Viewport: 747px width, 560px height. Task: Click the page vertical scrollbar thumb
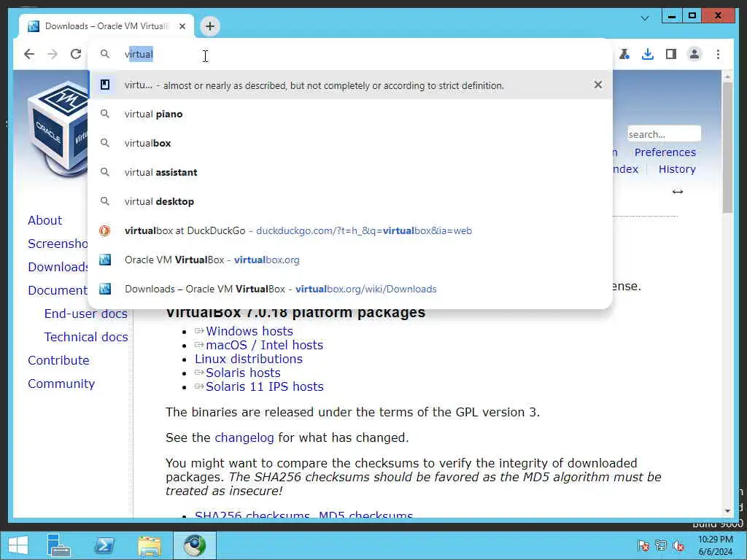click(x=727, y=147)
